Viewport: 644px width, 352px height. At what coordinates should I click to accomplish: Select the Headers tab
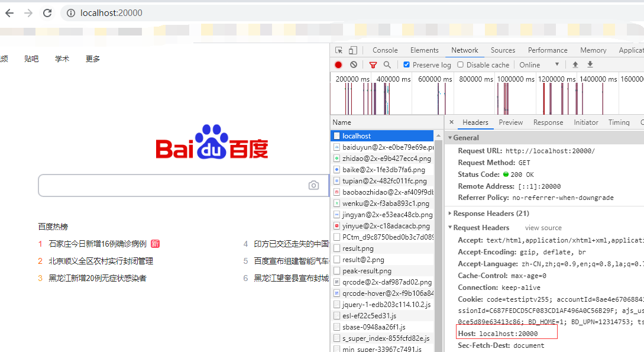pyautogui.click(x=475, y=122)
